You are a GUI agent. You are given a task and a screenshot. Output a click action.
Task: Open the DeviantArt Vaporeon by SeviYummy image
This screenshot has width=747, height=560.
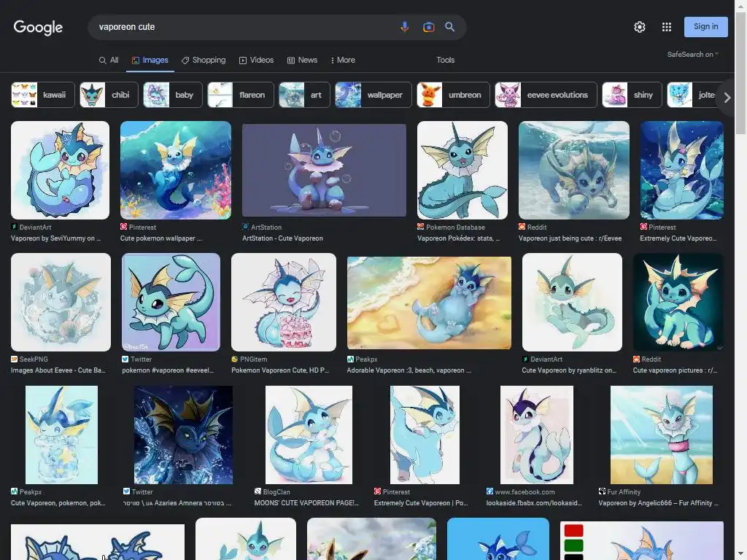pyautogui.click(x=60, y=170)
